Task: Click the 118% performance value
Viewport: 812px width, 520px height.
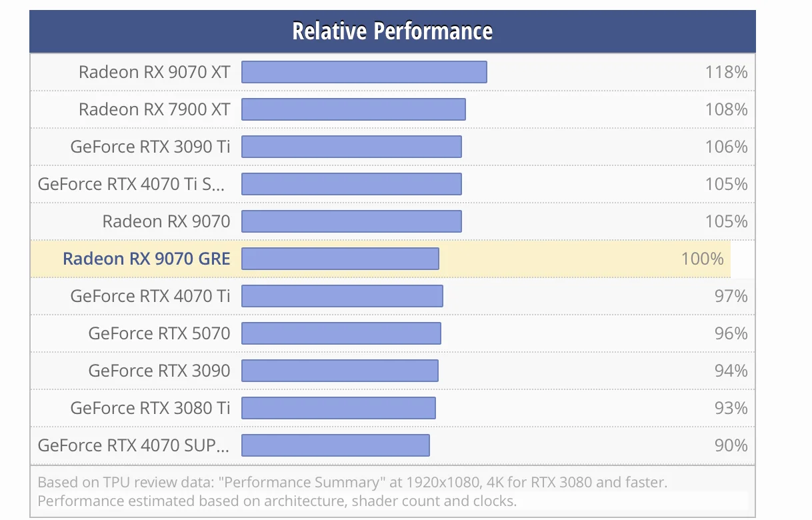Action: pyautogui.click(x=726, y=72)
